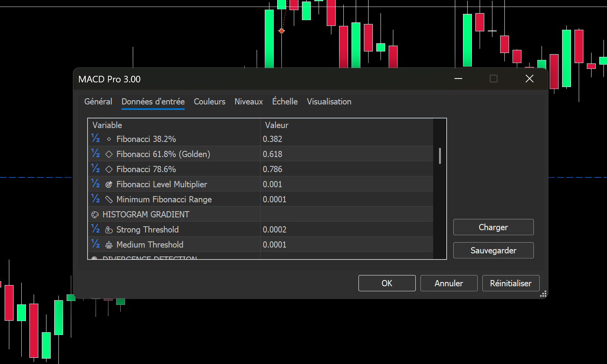The width and height of the screenshot is (607, 364).
Task: Click the parameter list scrollbar thumb
Action: pyautogui.click(x=440, y=156)
